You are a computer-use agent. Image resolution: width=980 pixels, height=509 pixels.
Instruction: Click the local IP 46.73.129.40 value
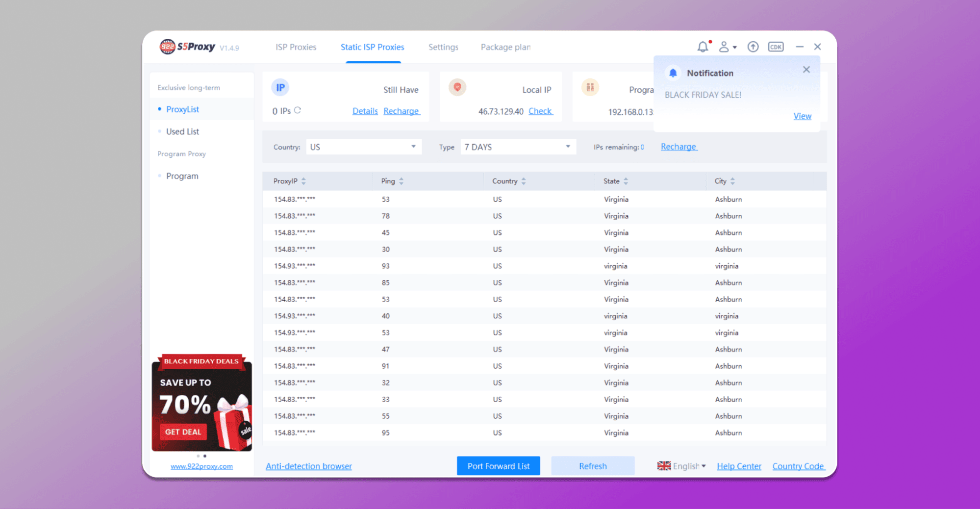point(501,111)
